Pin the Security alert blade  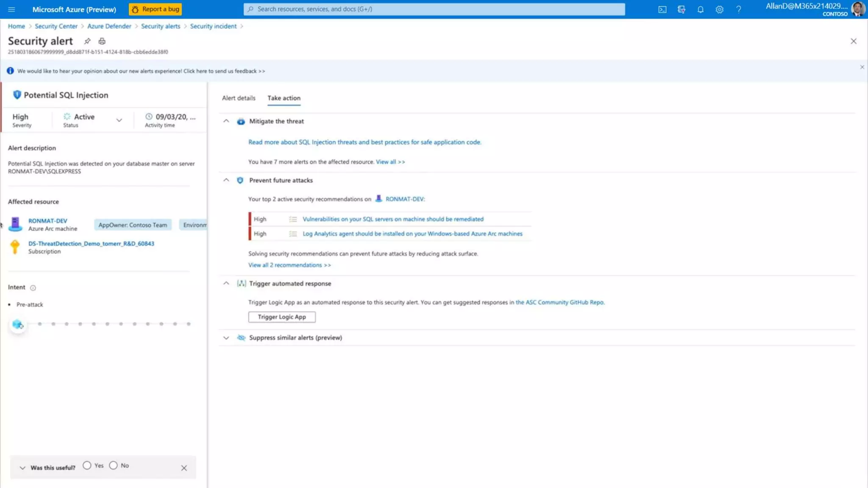(87, 41)
